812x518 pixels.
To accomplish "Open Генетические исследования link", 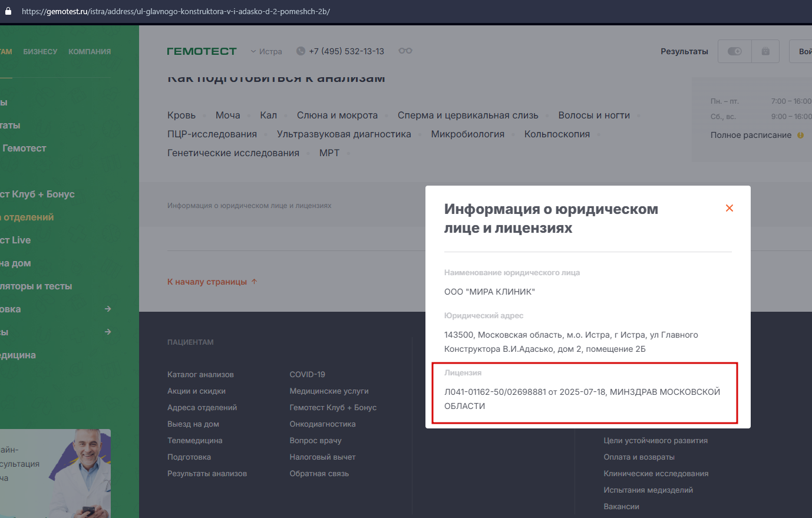I will pos(233,153).
